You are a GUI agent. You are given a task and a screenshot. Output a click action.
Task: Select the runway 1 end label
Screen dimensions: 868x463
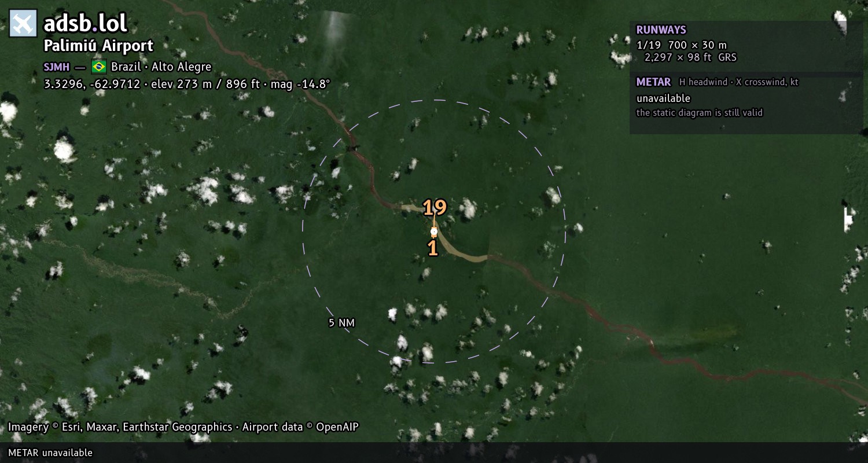pyautogui.click(x=432, y=248)
